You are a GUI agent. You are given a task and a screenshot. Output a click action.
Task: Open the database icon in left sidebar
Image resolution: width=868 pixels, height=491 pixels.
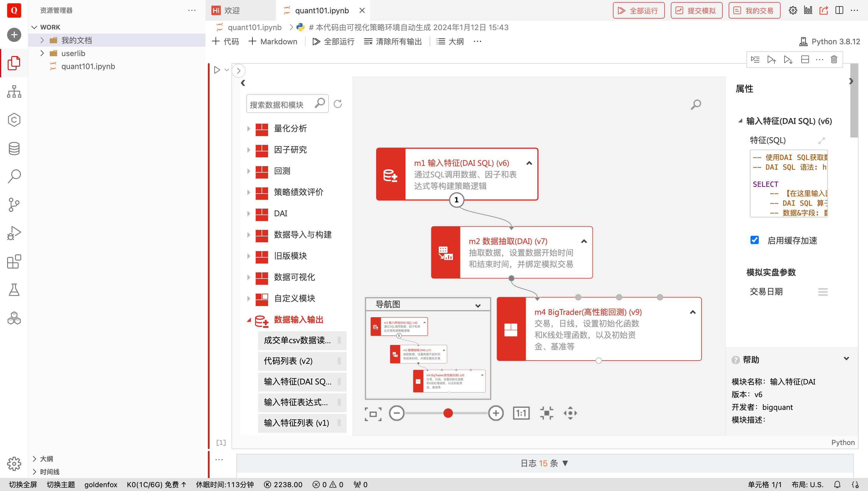pyautogui.click(x=14, y=148)
